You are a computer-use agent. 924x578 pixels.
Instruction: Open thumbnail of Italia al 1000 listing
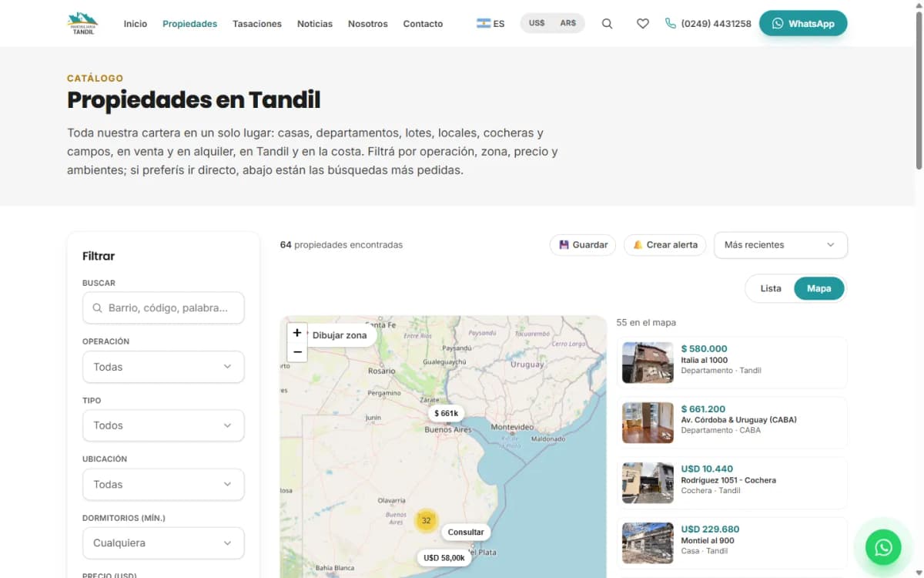click(x=648, y=362)
